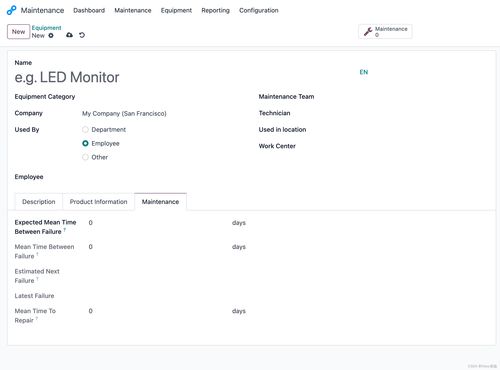This screenshot has width=500, height=370.
Task: Go back via the Equipment breadcrumb link
Action: [x=46, y=28]
